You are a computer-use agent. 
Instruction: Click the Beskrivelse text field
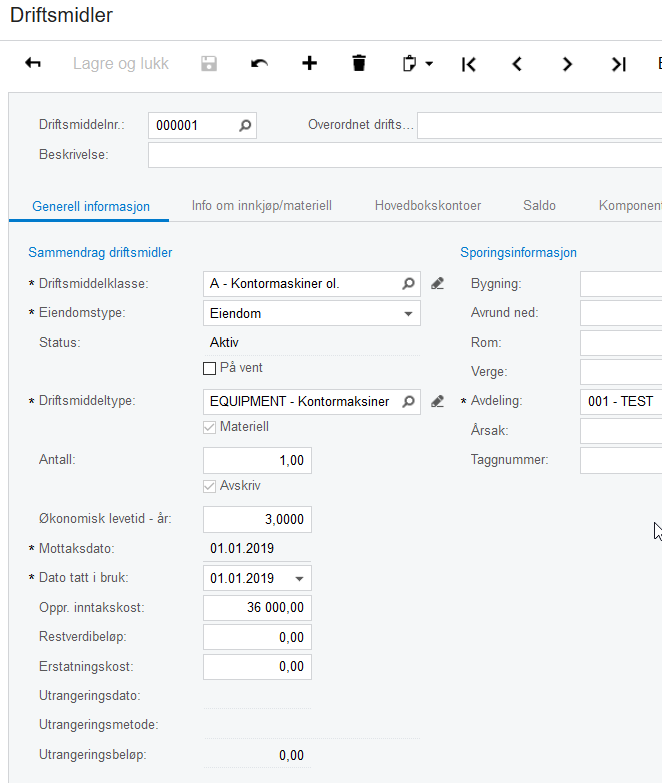coord(405,155)
